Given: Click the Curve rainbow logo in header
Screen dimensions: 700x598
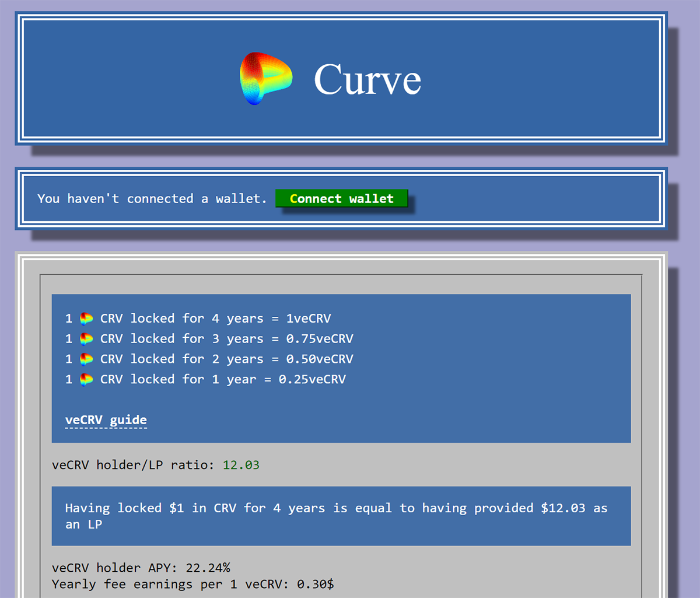Looking at the screenshot, I should (265, 79).
